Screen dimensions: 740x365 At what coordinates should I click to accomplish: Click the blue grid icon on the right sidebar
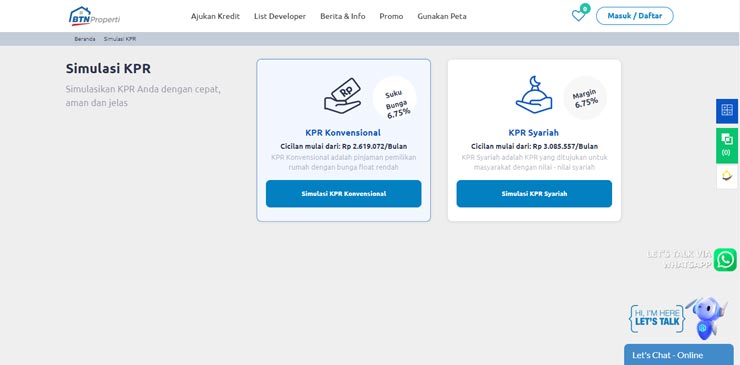pyautogui.click(x=727, y=111)
